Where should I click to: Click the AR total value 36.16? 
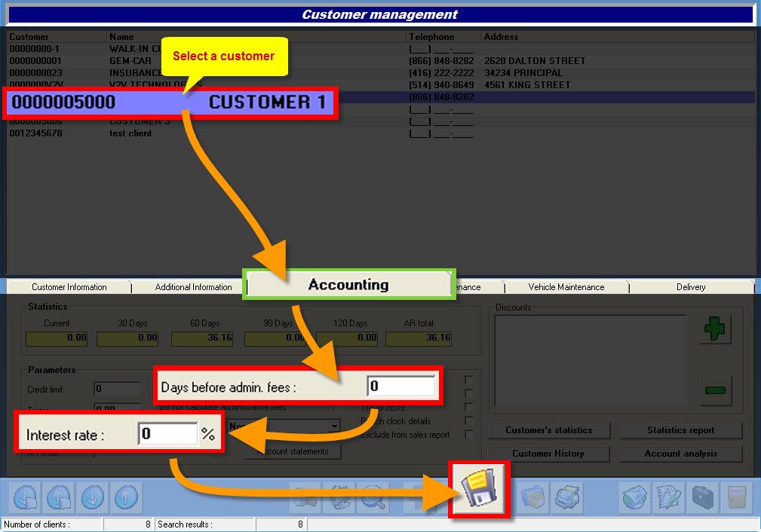[x=419, y=338]
